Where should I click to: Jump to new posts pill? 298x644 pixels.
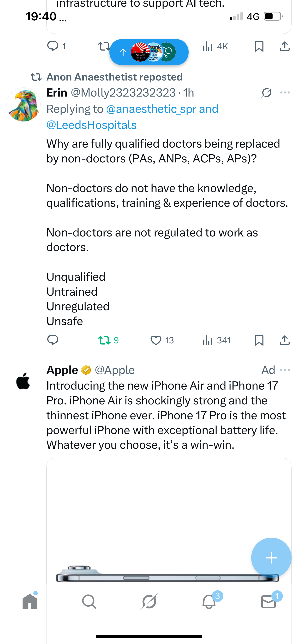tap(149, 52)
